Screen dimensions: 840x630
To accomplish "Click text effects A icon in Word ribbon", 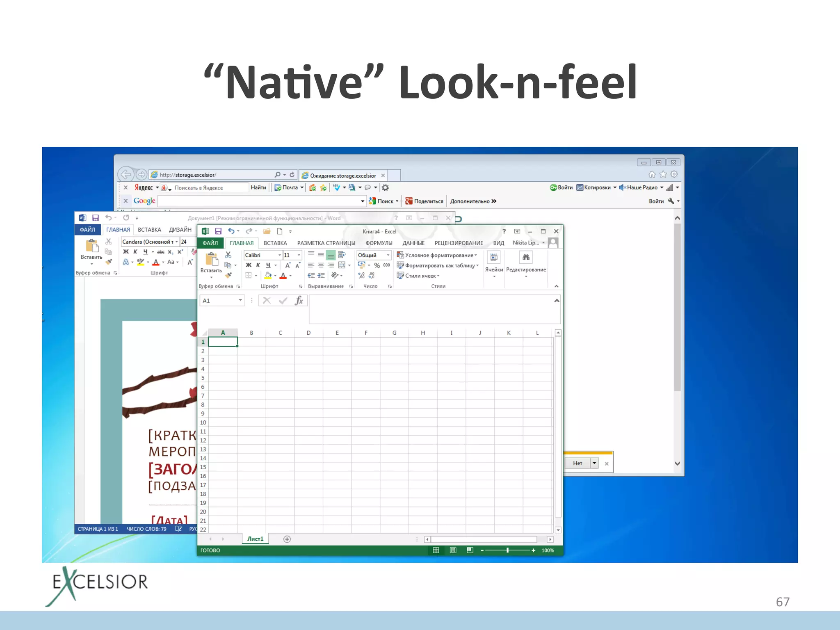I will click(126, 262).
